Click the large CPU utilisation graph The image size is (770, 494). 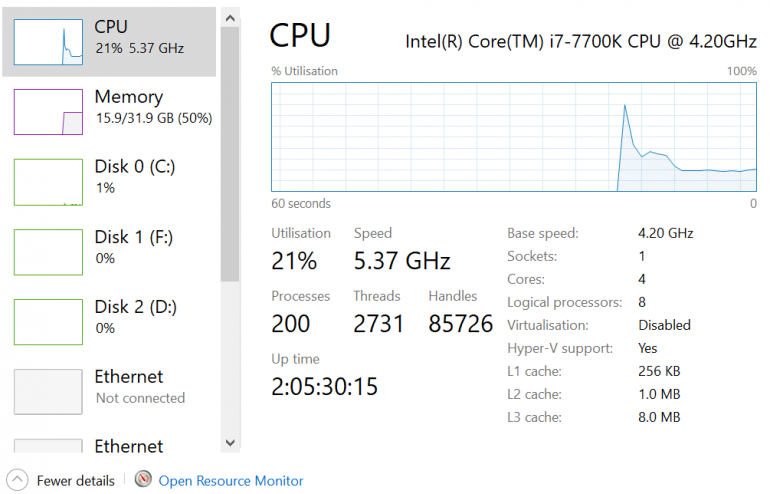tap(514, 137)
